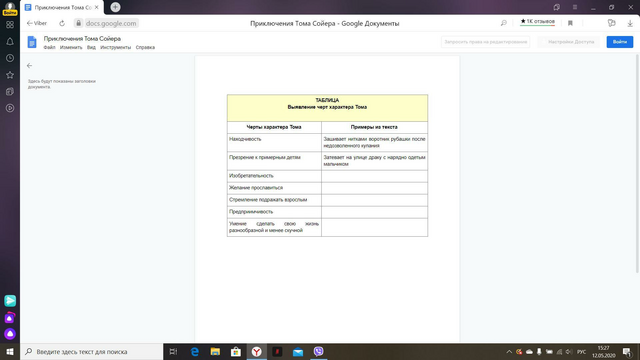Switch the РУС input language indicator

pyautogui.click(x=582, y=351)
